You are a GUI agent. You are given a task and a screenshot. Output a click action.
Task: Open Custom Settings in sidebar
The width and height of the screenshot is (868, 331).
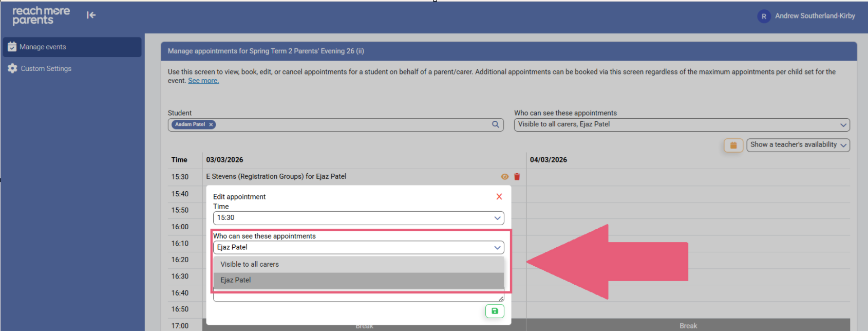pyautogui.click(x=46, y=68)
